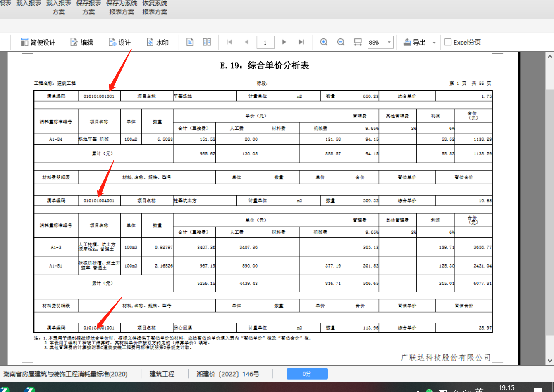Click bill code 010101001001

[99, 96]
